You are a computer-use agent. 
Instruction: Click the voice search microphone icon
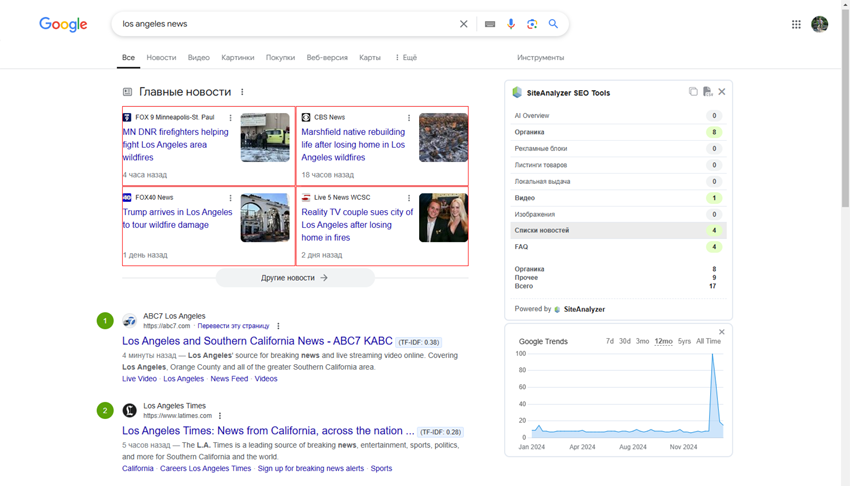tap(511, 24)
